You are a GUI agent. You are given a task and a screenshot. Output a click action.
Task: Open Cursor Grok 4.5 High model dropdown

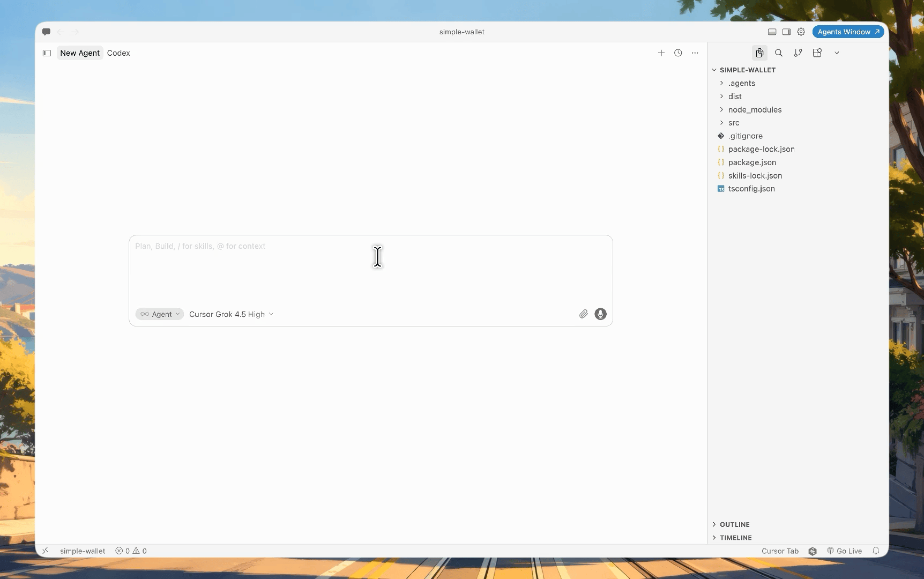(231, 314)
